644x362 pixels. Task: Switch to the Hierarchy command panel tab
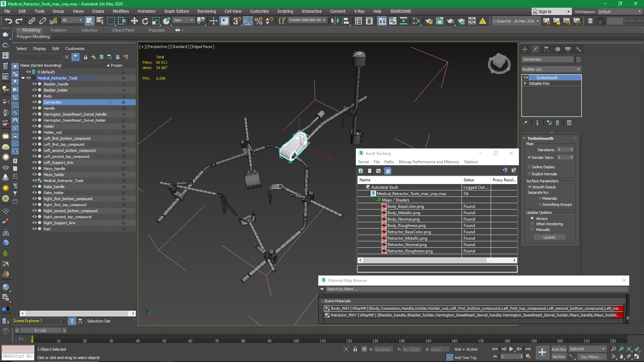click(546, 49)
